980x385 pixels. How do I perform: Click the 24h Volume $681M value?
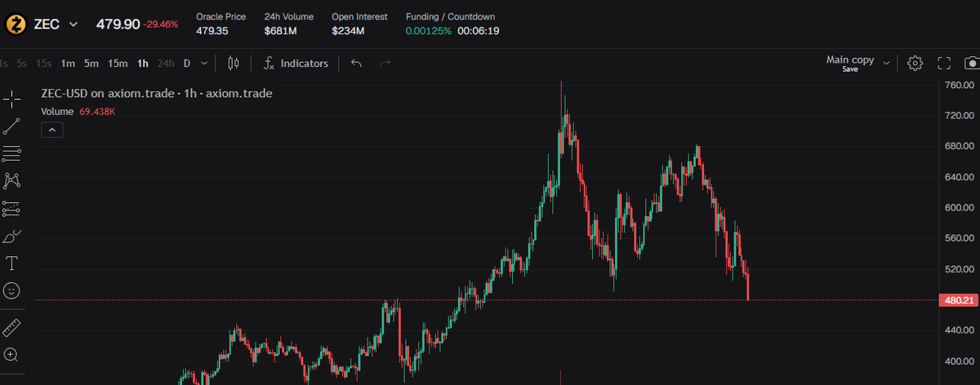280,31
